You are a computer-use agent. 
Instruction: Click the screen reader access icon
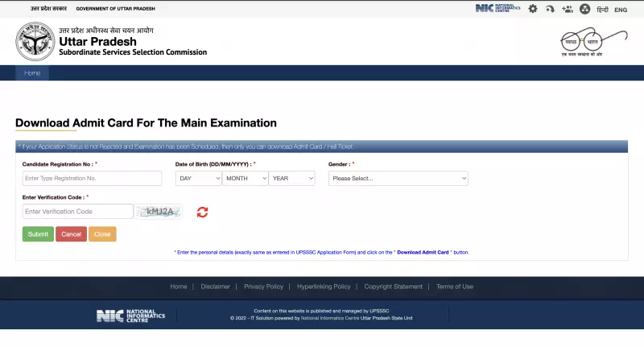tap(550, 9)
